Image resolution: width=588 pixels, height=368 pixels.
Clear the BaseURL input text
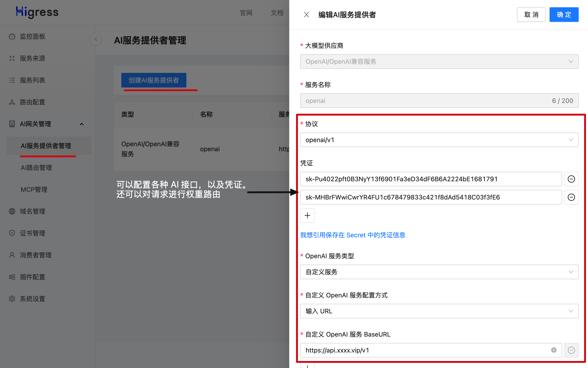(554, 350)
